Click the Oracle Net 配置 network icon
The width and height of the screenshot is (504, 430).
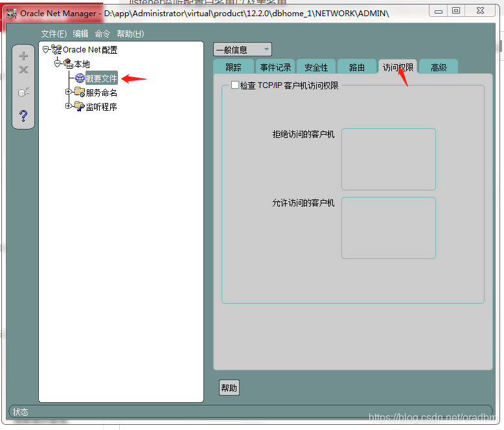pos(56,49)
